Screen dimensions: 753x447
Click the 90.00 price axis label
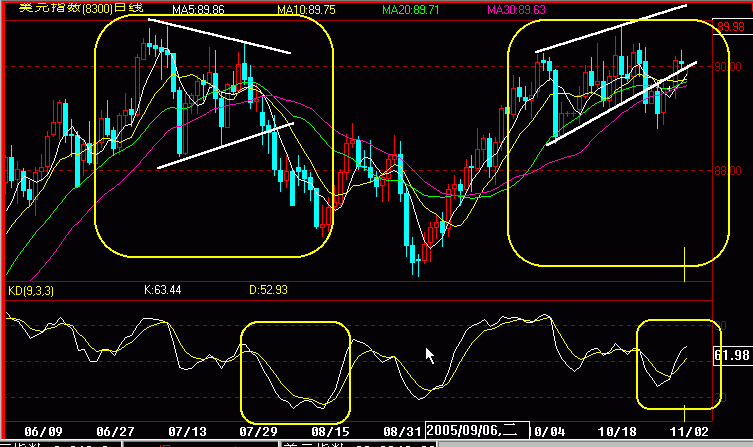(x=728, y=67)
